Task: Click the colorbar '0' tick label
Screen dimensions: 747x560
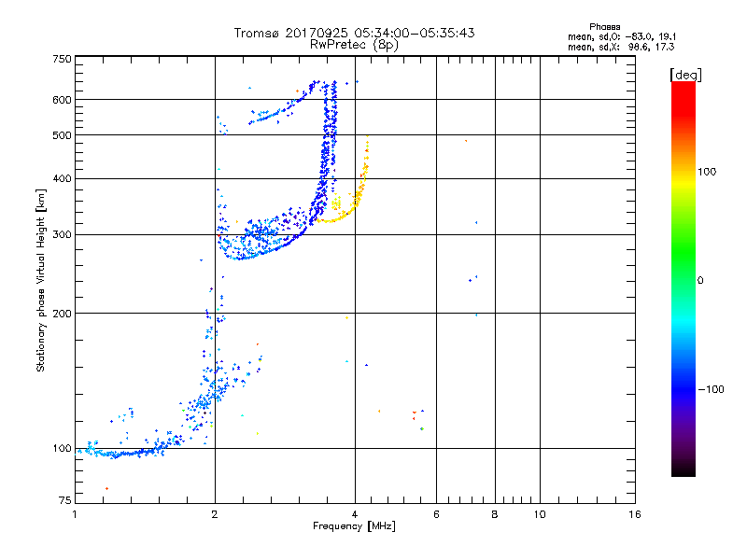Action: [700, 281]
